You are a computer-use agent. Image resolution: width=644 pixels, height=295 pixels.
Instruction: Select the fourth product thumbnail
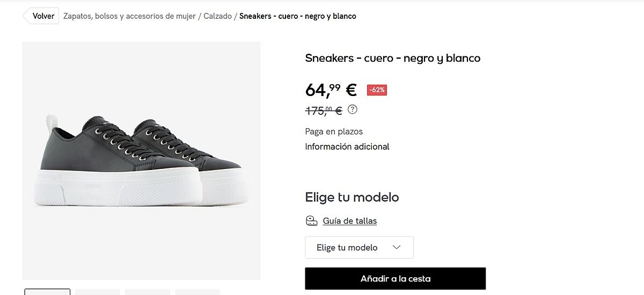click(x=197, y=292)
